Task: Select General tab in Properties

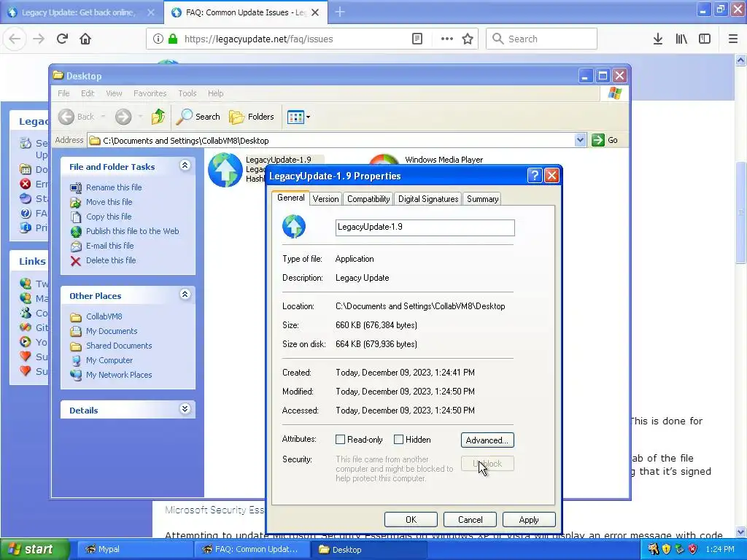Action: coord(290,198)
